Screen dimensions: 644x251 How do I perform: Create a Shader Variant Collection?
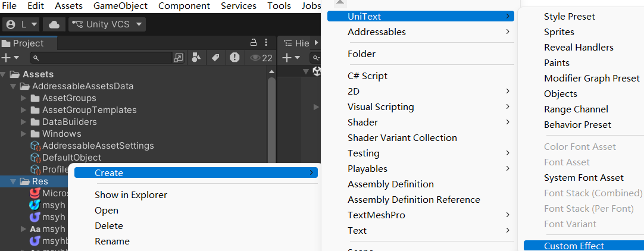tap(402, 138)
